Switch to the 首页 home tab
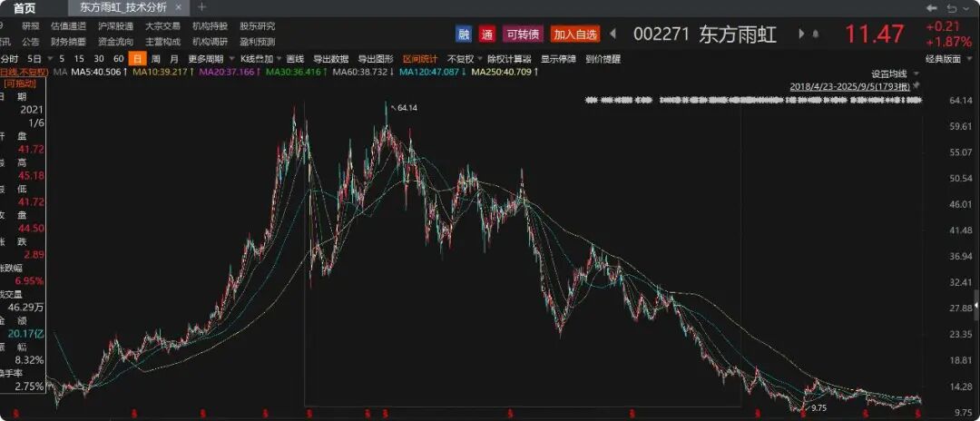This screenshot has height=421, width=980. click(24, 7)
